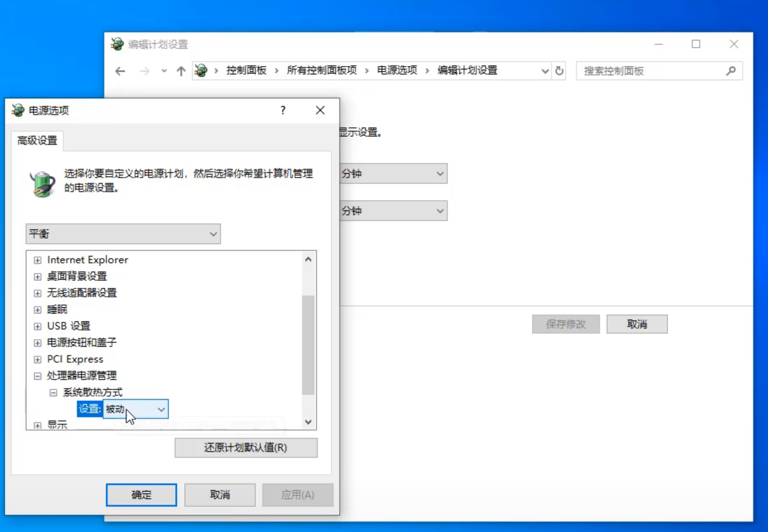Click the help question mark in 电源选项 dialog
This screenshot has height=532, width=768.
pyautogui.click(x=283, y=110)
